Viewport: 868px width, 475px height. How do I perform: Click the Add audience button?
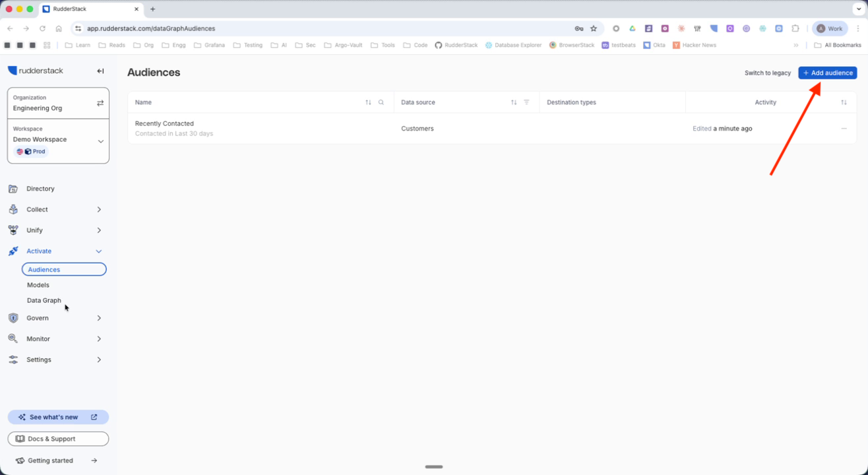(827, 73)
